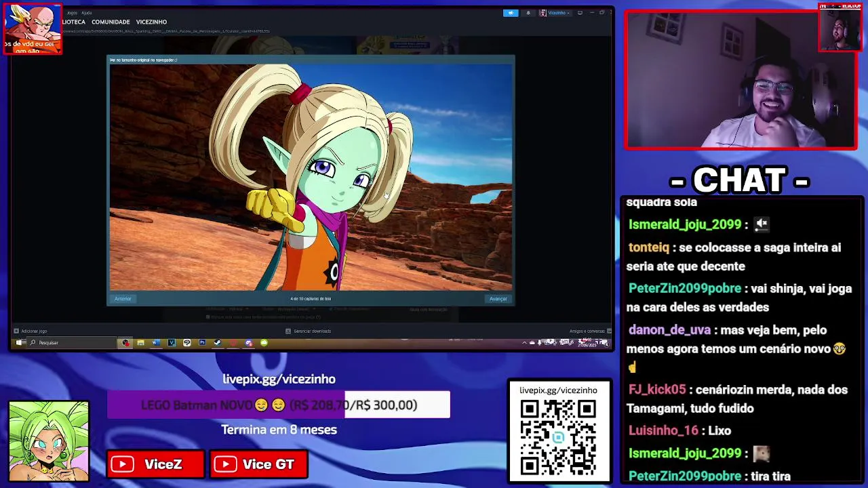The height and width of the screenshot is (488, 868).
Task: Click the streamer webcam feed
Action: click(741, 80)
